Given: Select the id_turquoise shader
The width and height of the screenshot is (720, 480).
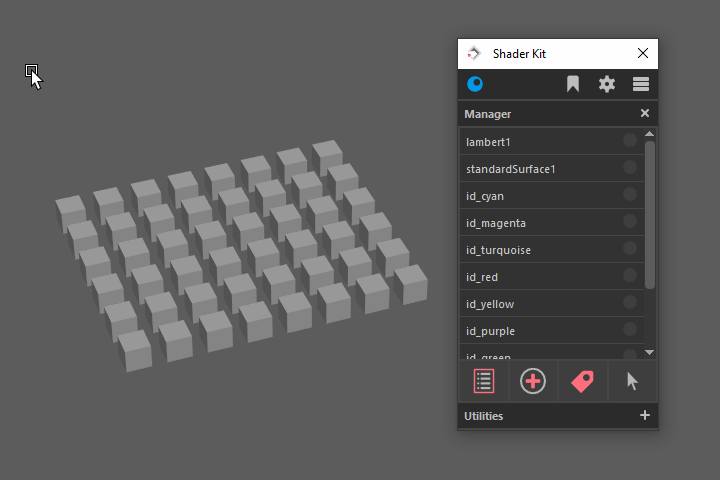Looking at the screenshot, I should [552, 250].
